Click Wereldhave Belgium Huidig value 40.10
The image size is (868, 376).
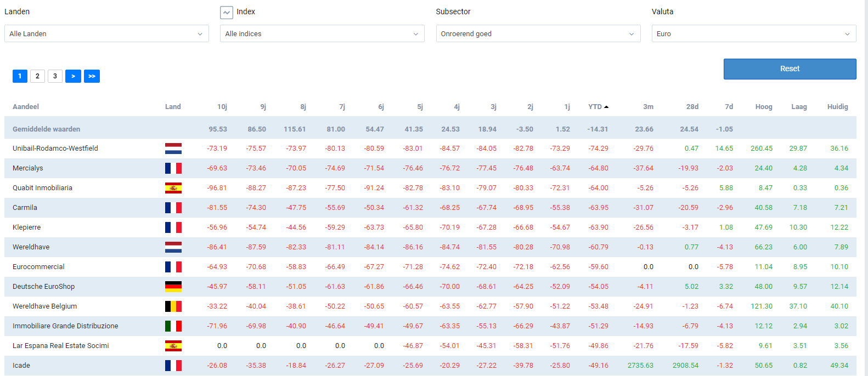(x=839, y=306)
